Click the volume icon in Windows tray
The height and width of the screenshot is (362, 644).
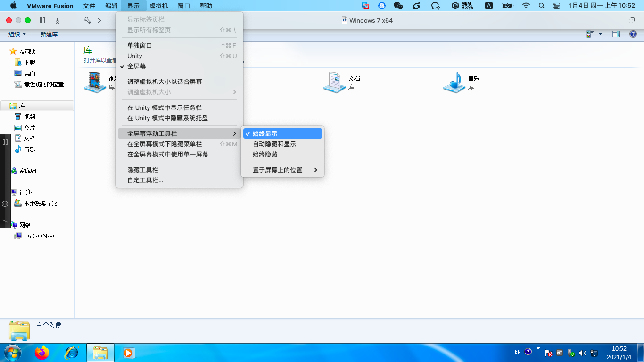(582, 353)
